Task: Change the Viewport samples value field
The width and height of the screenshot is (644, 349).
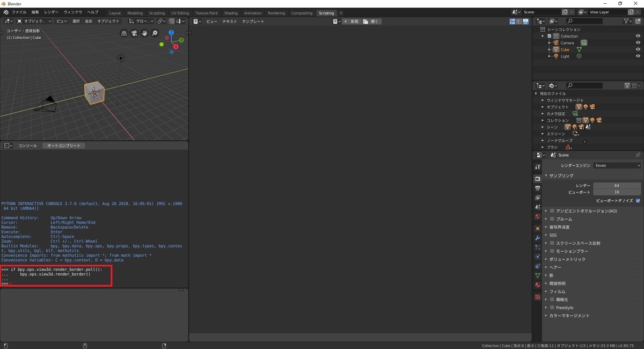Action: tap(617, 192)
